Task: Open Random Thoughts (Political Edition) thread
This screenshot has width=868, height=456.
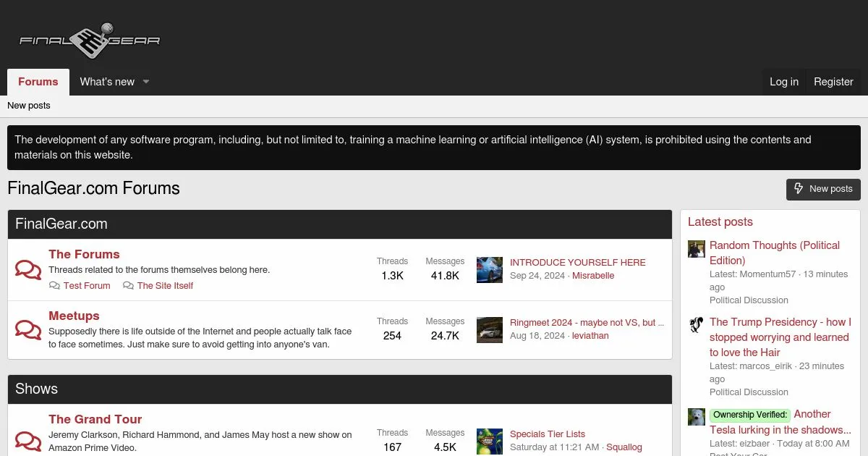Action: [775, 253]
